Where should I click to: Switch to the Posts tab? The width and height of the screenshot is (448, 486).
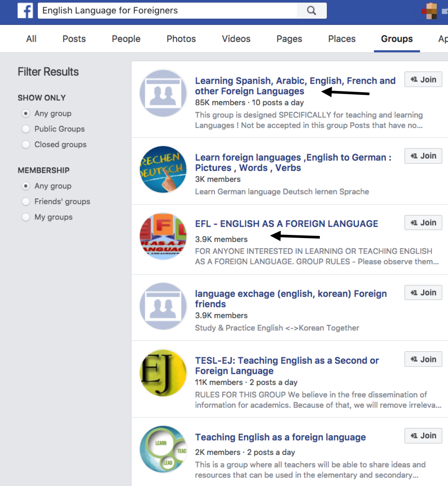[74, 39]
